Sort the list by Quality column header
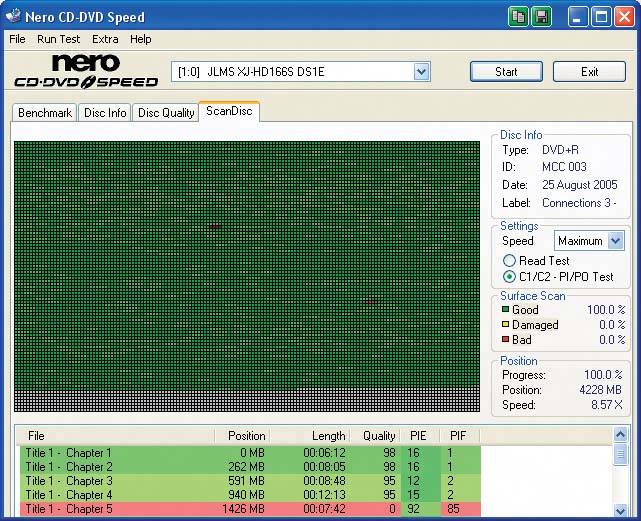This screenshot has height=521, width=641. [x=377, y=436]
